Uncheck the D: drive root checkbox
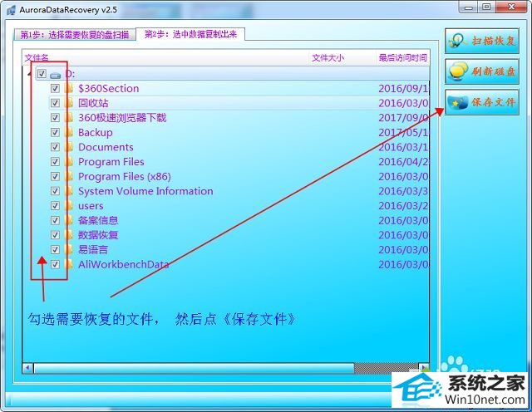This screenshot has width=532, height=412. point(42,74)
